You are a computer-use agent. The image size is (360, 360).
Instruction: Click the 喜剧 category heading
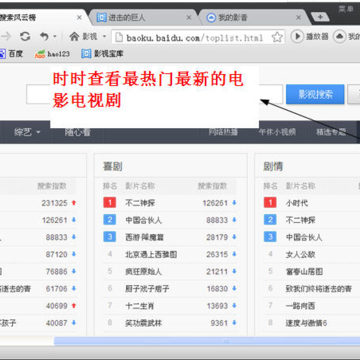(x=113, y=167)
